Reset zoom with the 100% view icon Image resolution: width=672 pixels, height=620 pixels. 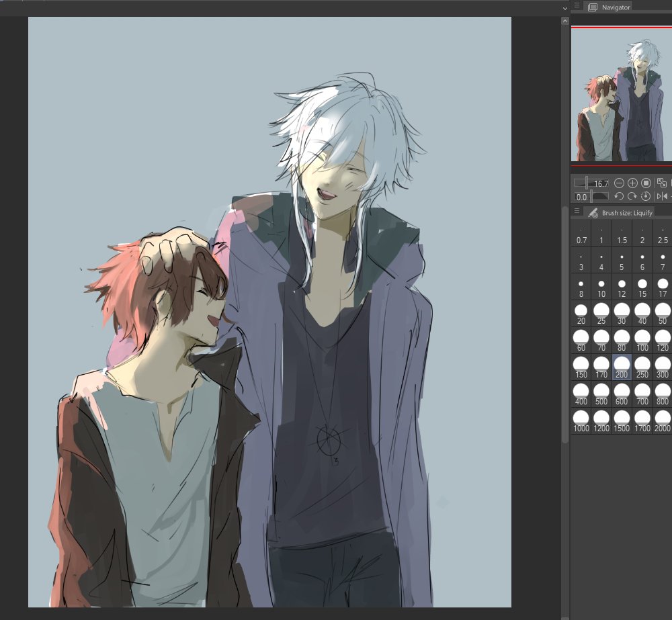click(x=646, y=183)
